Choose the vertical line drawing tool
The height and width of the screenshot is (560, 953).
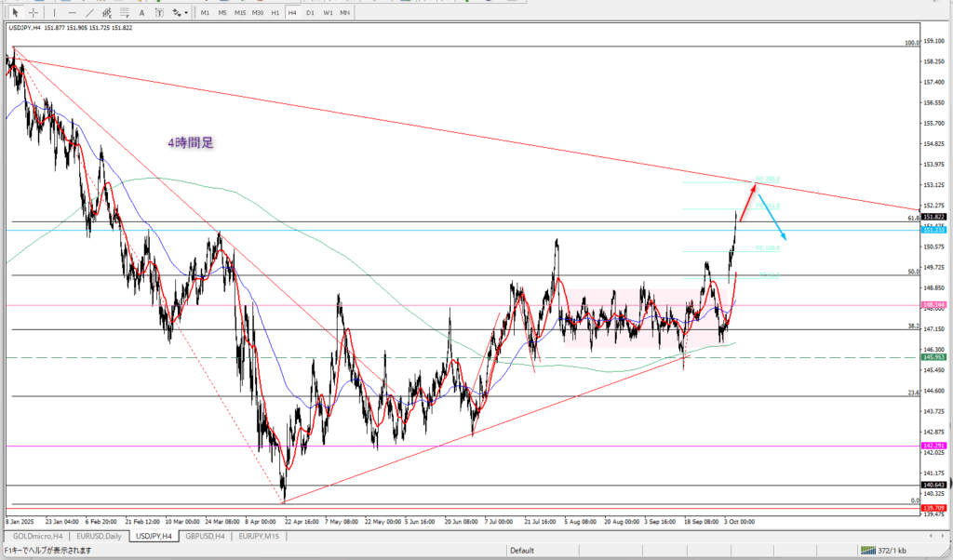[55, 12]
